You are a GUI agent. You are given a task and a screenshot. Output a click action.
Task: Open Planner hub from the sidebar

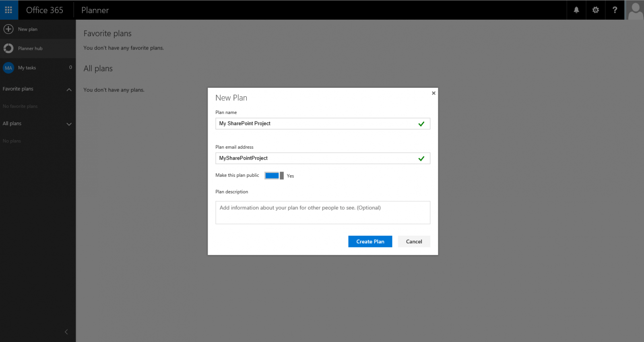38,48
